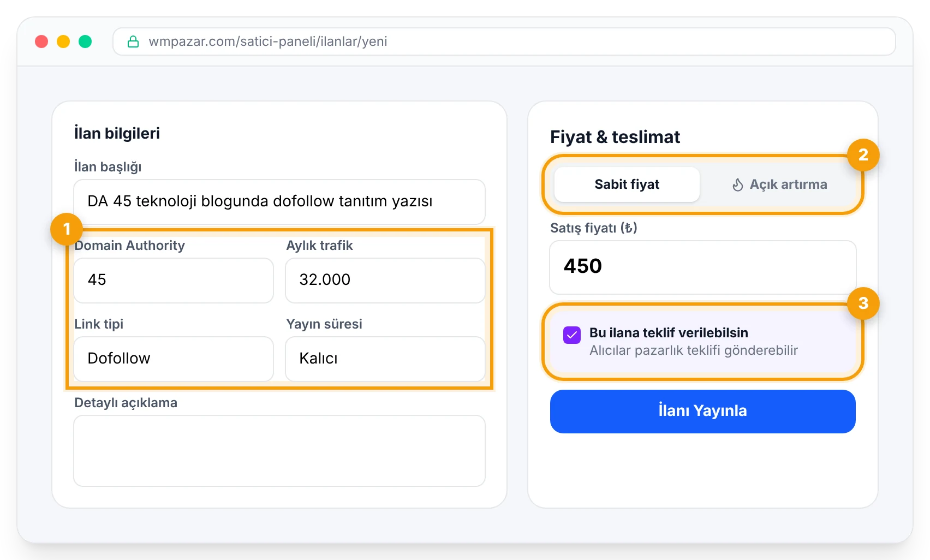Switch to the Açık artırma tab
This screenshot has width=930, height=560.
point(779,184)
